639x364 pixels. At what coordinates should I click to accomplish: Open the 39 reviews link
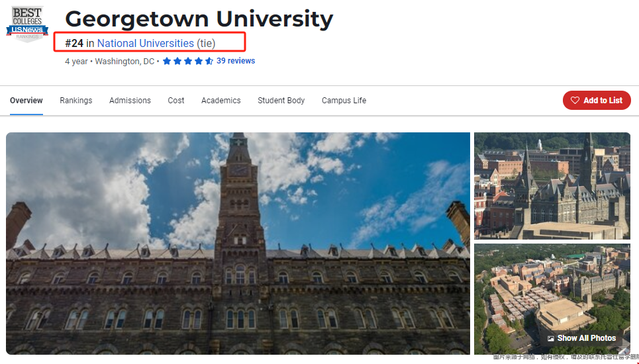(x=236, y=61)
